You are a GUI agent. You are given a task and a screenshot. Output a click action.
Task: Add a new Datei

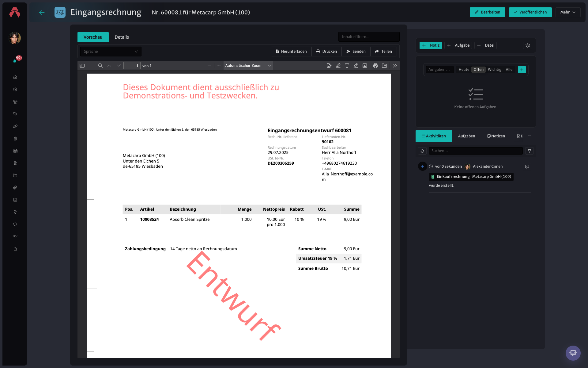[486, 45]
